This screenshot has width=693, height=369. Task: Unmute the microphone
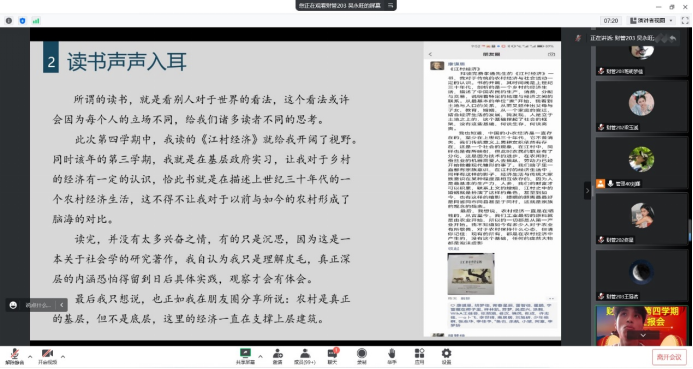coord(15,356)
